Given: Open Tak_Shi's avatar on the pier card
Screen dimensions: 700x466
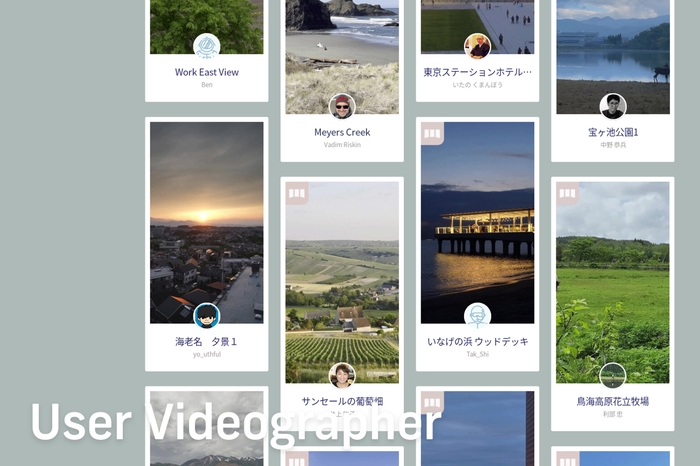Looking at the screenshot, I should point(478,316).
